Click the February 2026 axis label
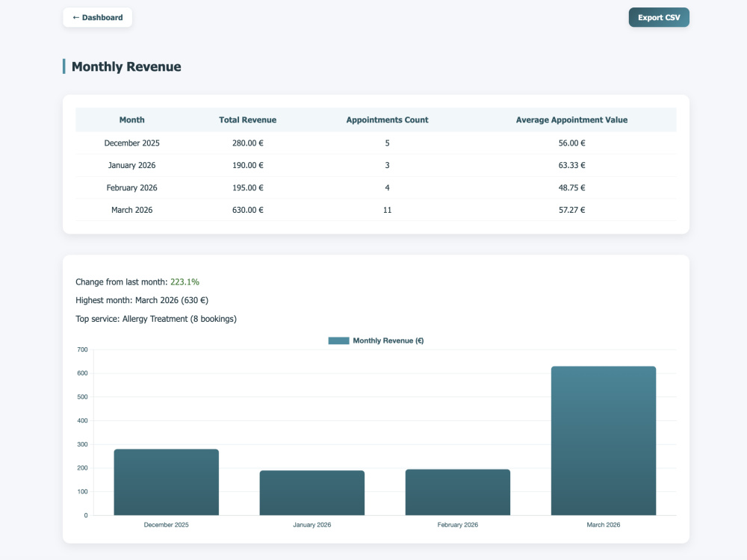The width and height of the screenshot is (747, 560). (x=458, y=525)
